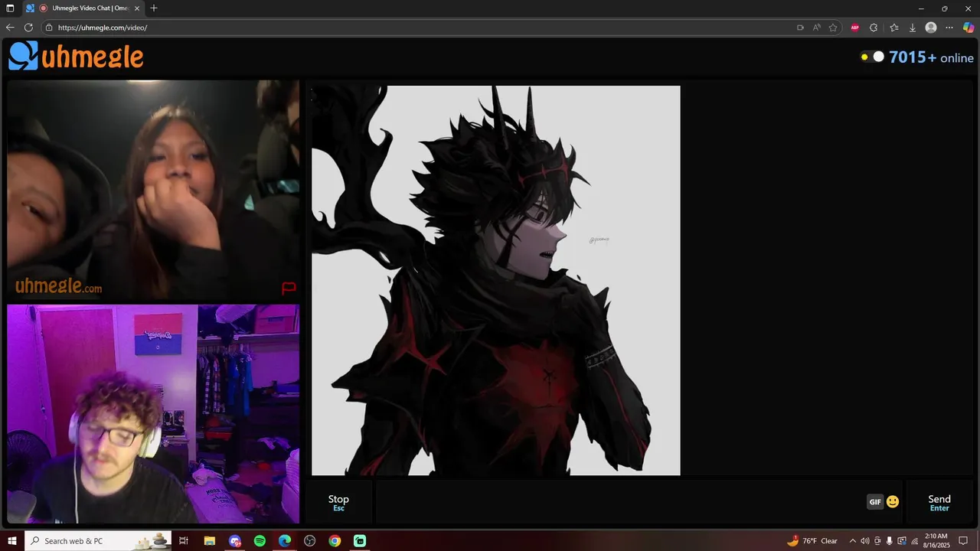This screenshot has height=551, width=980.
Task: Reload the current page
Action: tap(28, 28)
